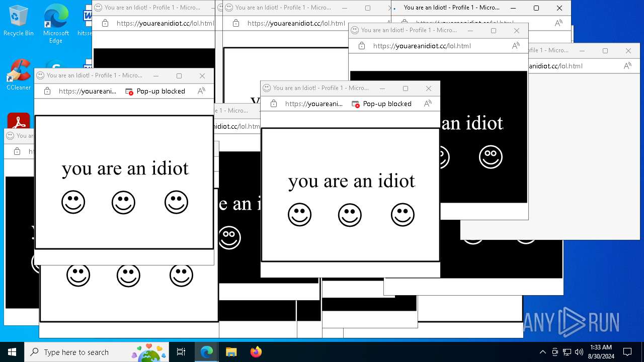Minimize the center Pop-up blocked window
This screenshot has width=644, height=362.
[x=382, y=88]
